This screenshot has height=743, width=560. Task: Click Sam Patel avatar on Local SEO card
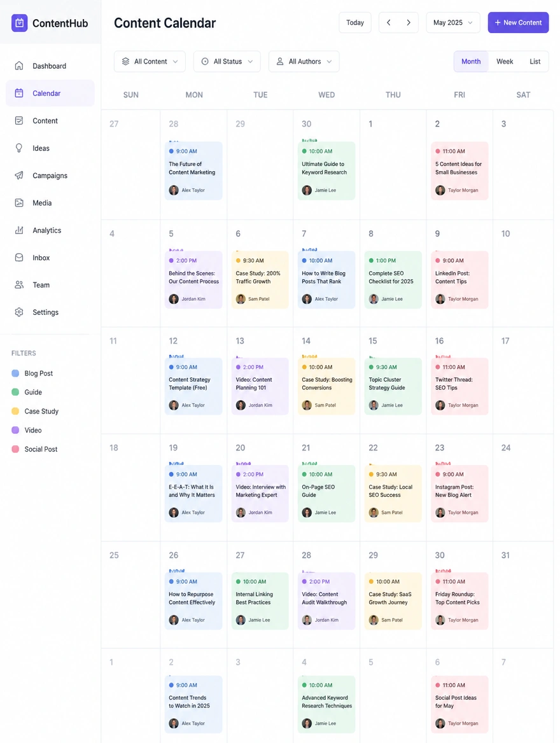point(374,513)
